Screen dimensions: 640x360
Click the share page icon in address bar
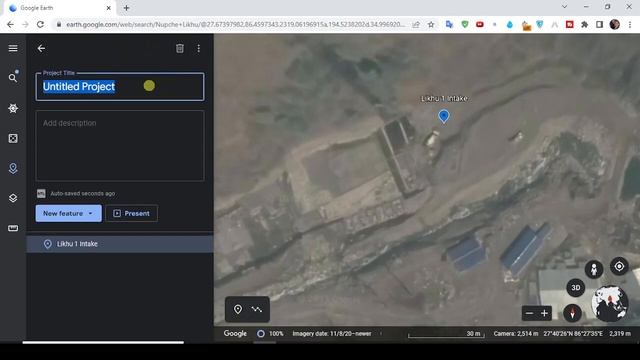click(x=416, y=24)
